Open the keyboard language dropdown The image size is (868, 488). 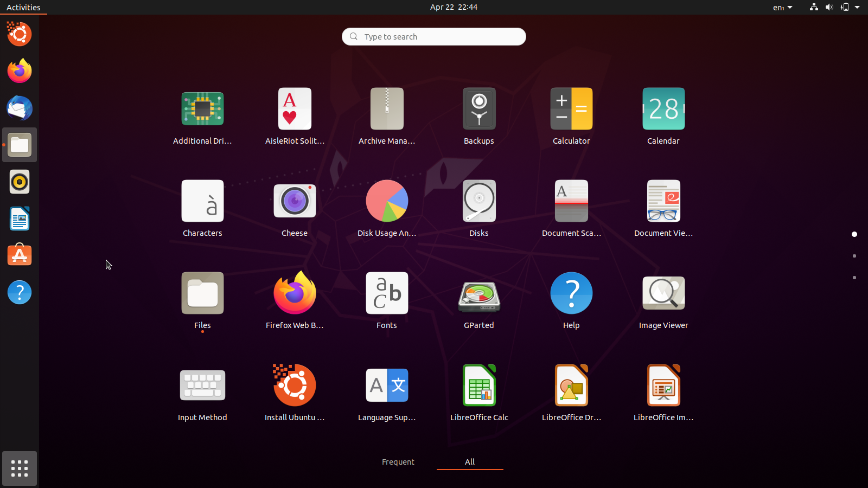coord(782,7)
